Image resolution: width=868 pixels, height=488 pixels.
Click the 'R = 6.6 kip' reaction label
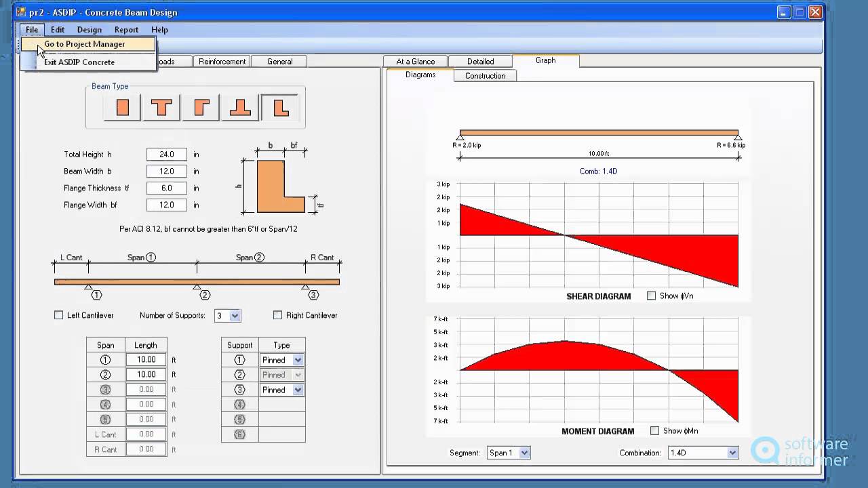[731, 146]
